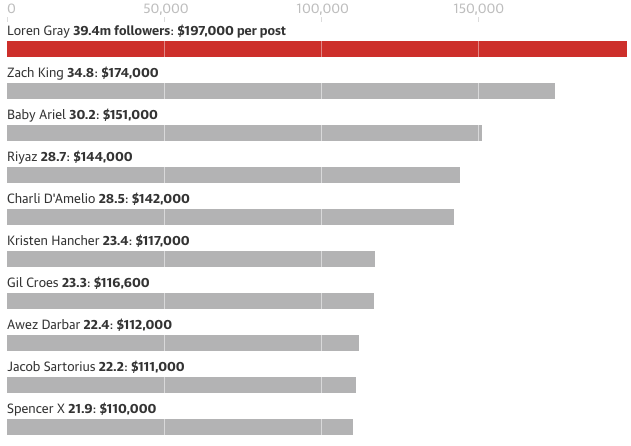Screen dimensions: 631x446
Task: Click the Charli D'Amelio bar
Action: pyautogui.click(x=230, y=217)
